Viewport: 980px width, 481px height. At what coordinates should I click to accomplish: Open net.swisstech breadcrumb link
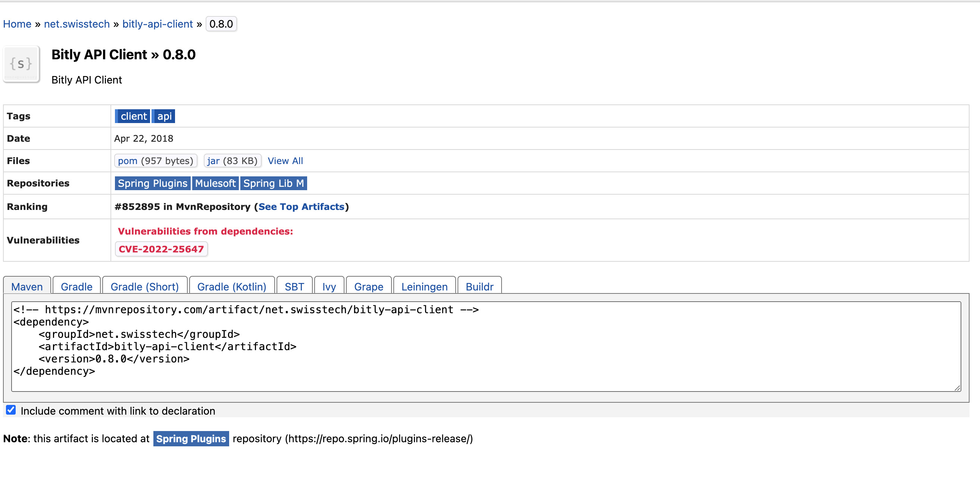pos(77,24)
